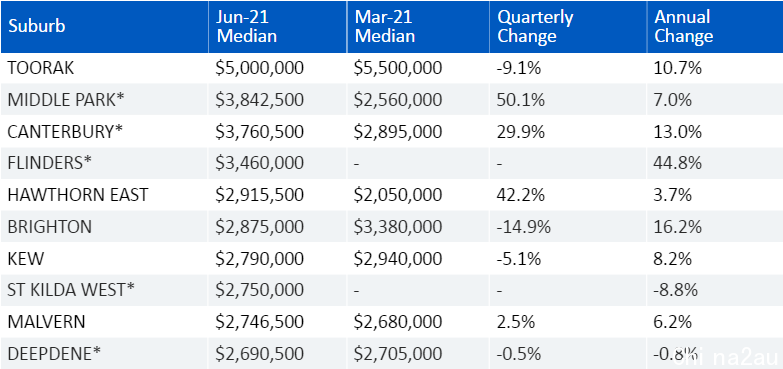Click the FLINDERS* suburb cell

click(51, 163)
